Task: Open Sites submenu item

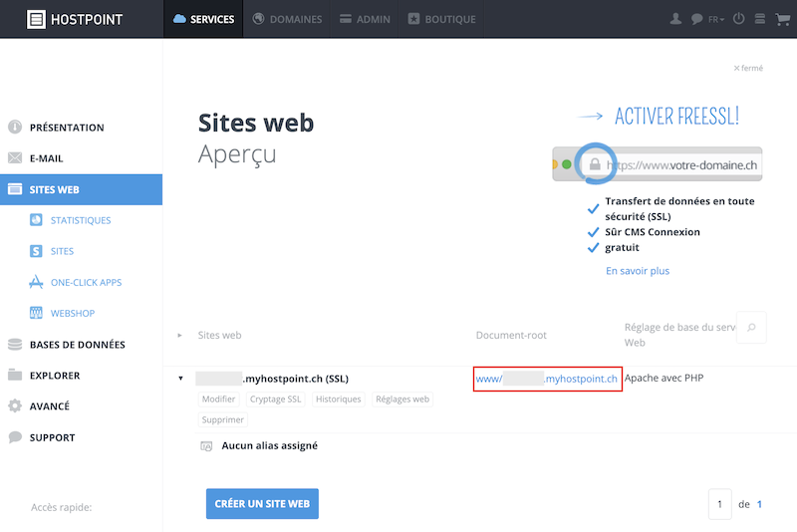Action: tap(62, 251)
